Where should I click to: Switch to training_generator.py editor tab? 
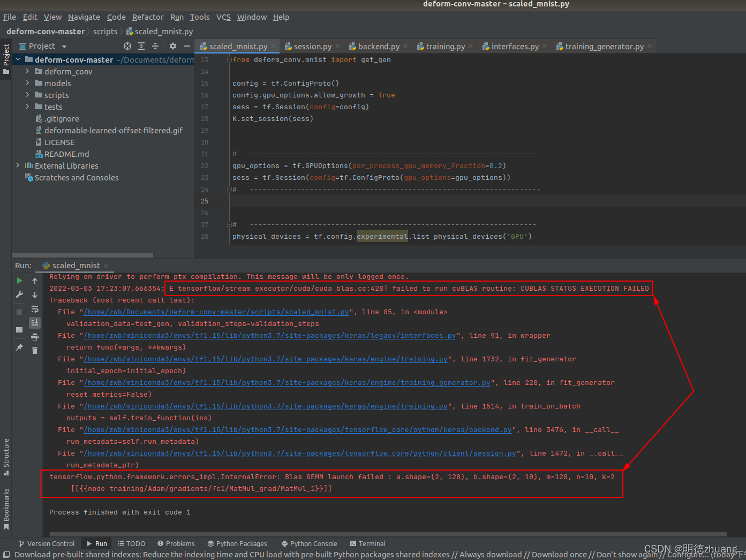point(604,47)
